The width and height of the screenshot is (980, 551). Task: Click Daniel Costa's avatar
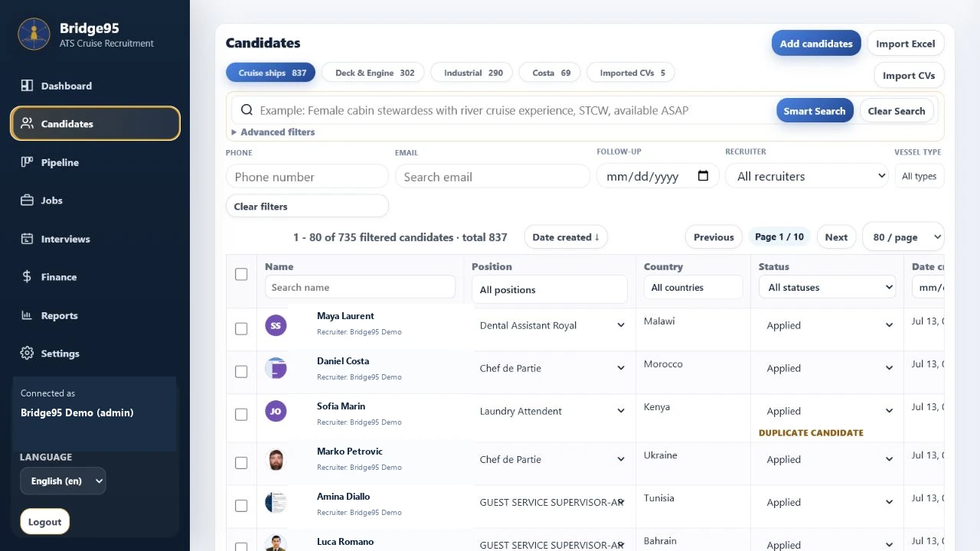point(276,368)
